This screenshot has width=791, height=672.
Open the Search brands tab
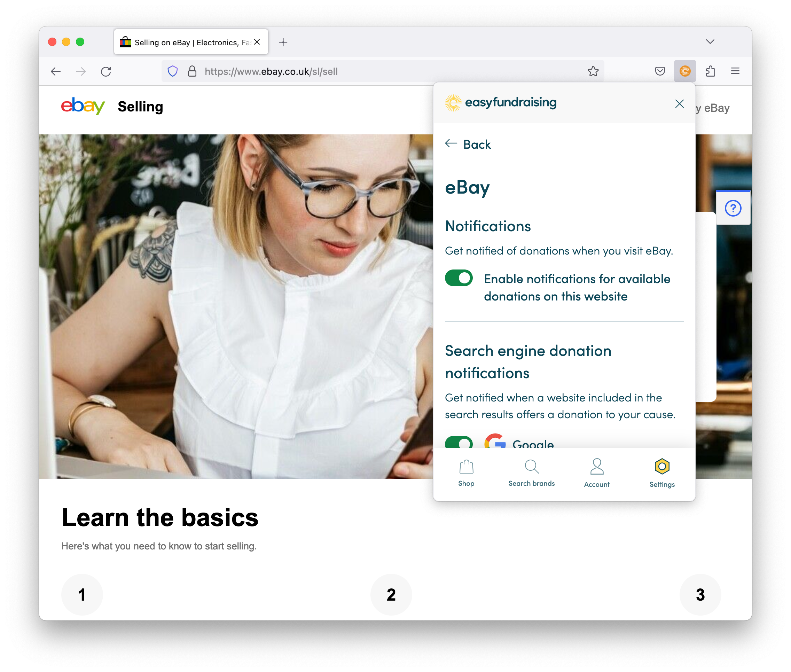coord(531,473)
